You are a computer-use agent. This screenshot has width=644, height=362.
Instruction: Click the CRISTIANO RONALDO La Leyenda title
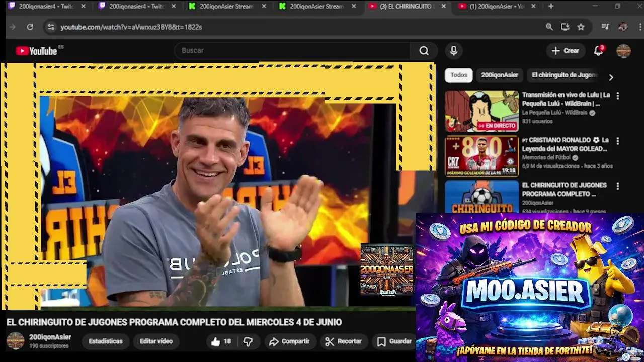point(565,144)
